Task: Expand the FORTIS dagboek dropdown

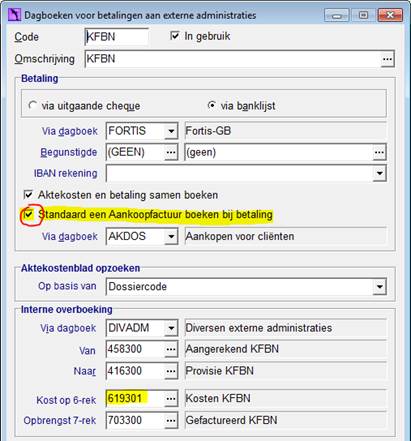Action: coord(171,131)
